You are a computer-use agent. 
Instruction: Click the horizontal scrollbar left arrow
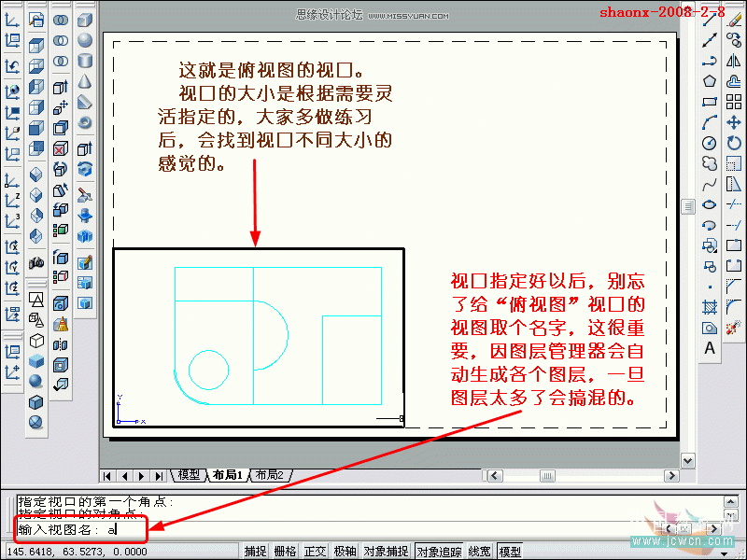tap(493, 476)
